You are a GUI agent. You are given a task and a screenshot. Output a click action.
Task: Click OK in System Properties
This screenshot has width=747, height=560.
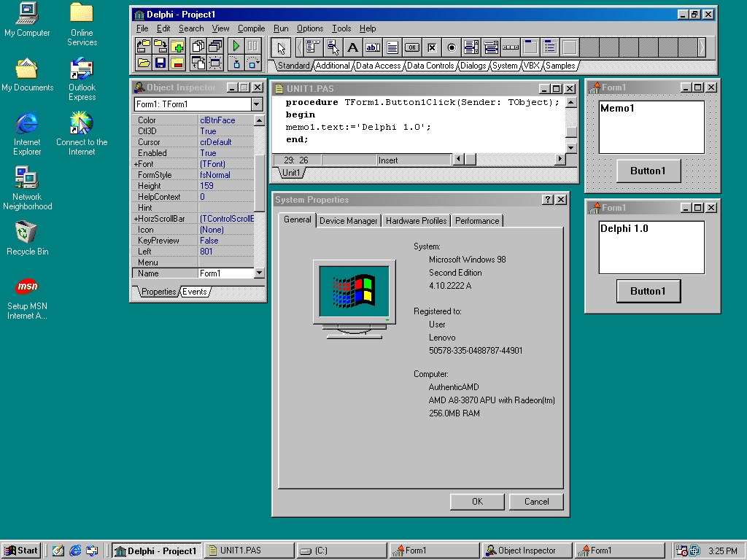pyautogui.click(x=477, y=502)
